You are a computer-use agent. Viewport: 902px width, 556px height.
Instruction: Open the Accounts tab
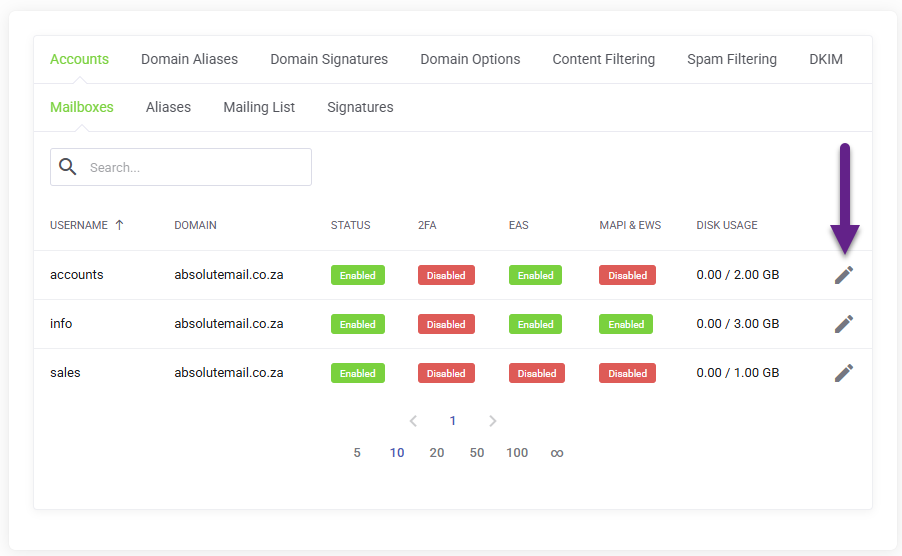[x=79, y=59]
